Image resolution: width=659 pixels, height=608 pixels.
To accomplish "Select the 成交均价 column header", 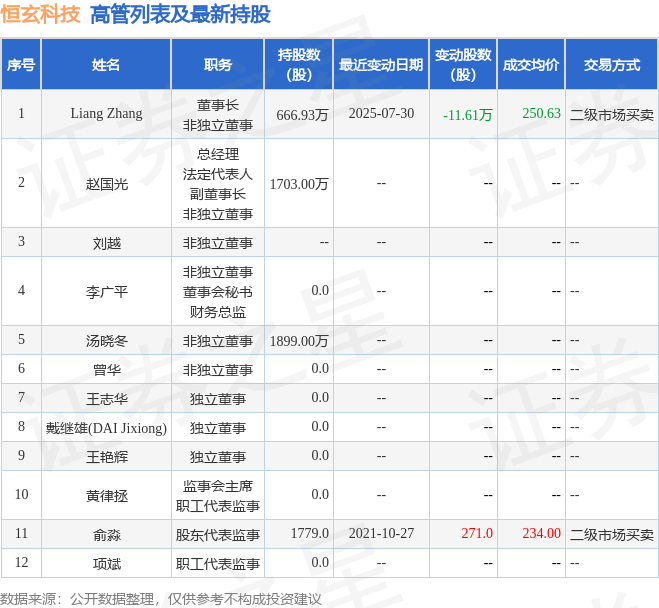I will (531, 65).
